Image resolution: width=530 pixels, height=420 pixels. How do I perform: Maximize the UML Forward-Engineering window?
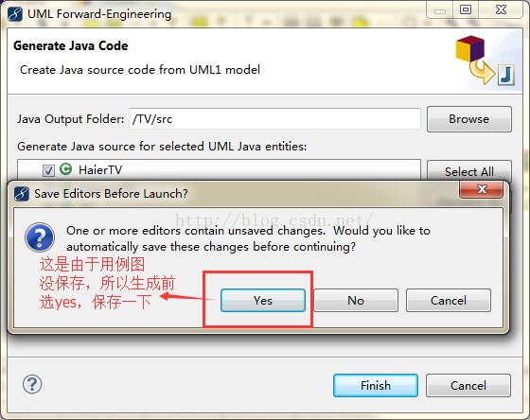point(466,9)
